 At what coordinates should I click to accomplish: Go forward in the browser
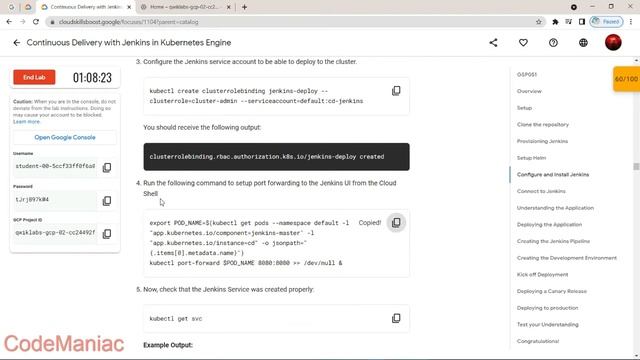pos(22,22)
